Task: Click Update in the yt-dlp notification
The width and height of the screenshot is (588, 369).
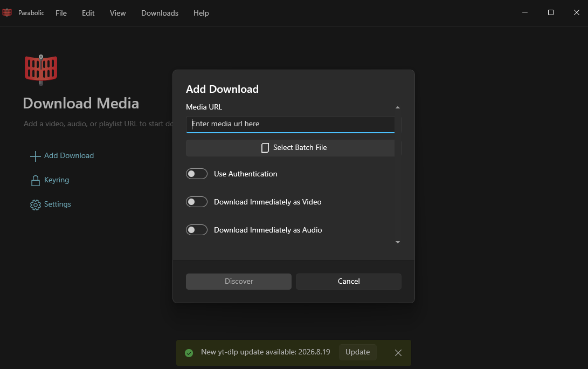Action: pyautogui.click(x=357, y=352)
